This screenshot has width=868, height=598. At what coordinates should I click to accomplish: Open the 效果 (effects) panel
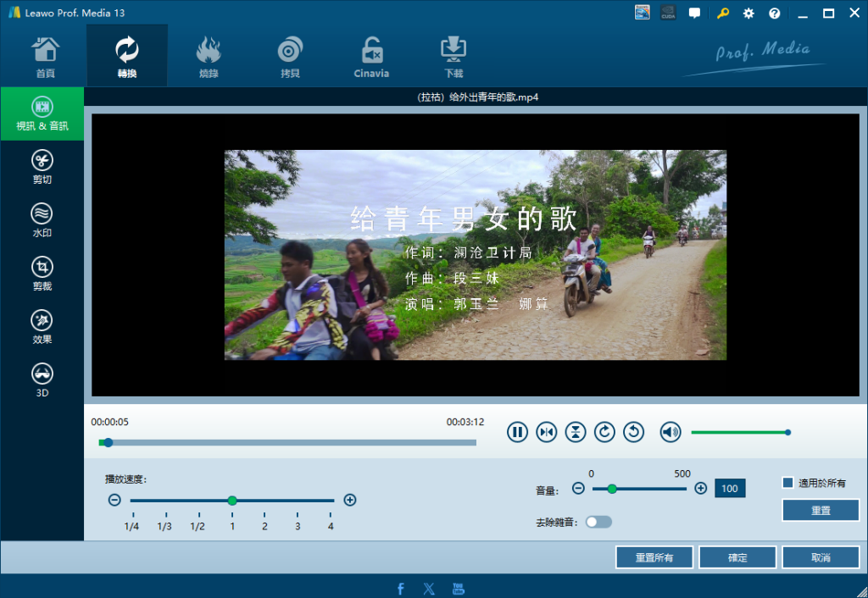point(42,326)
